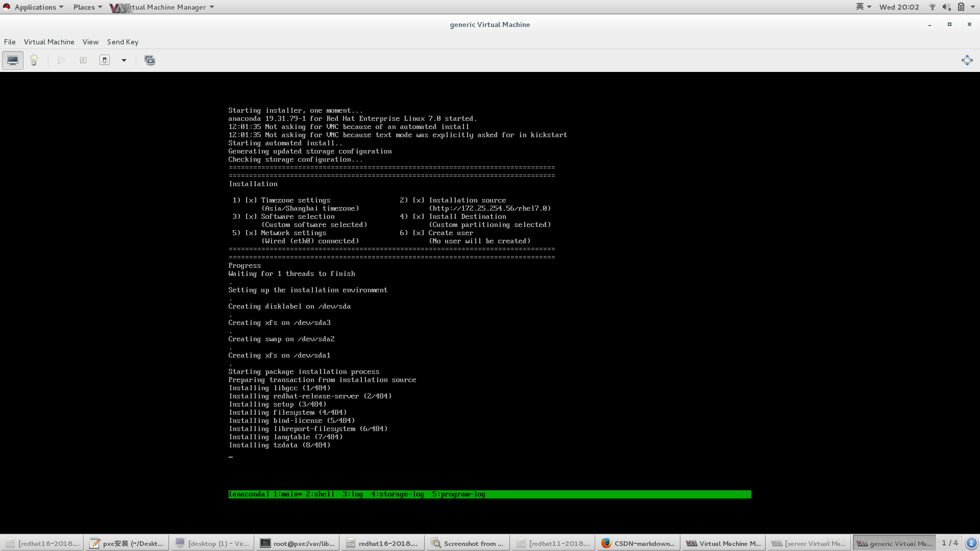Open the File menu

10,42
